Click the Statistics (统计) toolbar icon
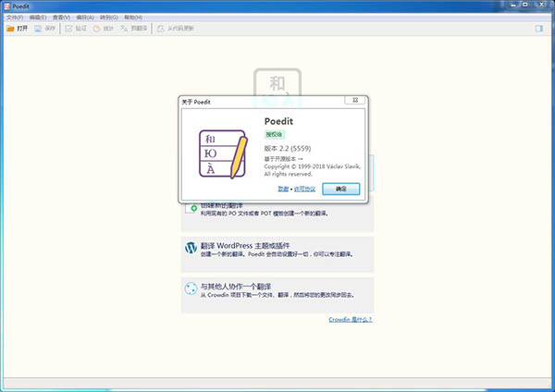 tap(96, 29)
